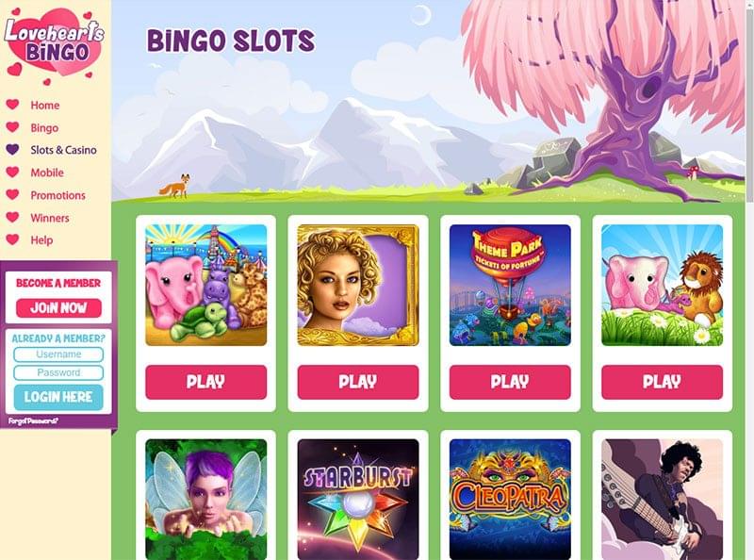Click the Login Here button
Viewport: 754px width, 560px height.
pyautogui.click(x=58, y=397)
